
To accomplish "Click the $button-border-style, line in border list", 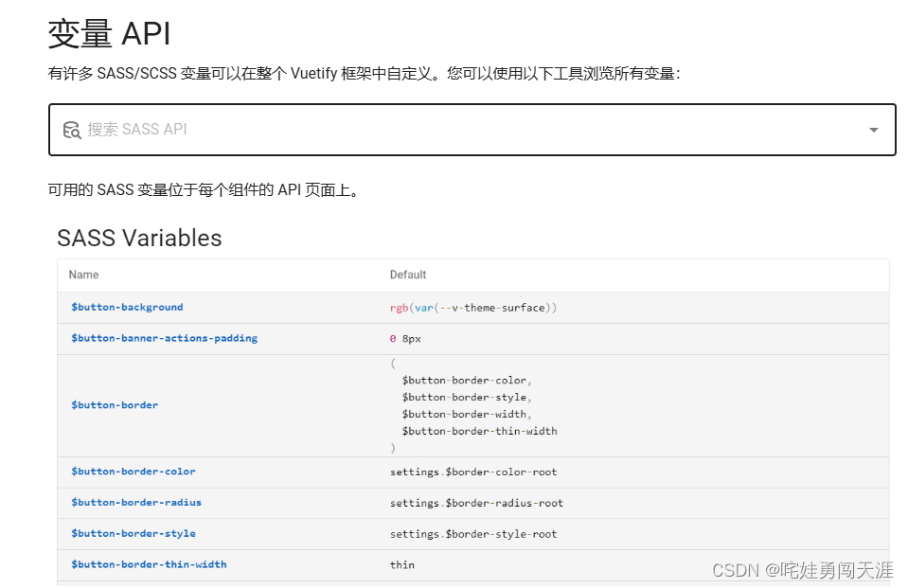I will (467, 398).
